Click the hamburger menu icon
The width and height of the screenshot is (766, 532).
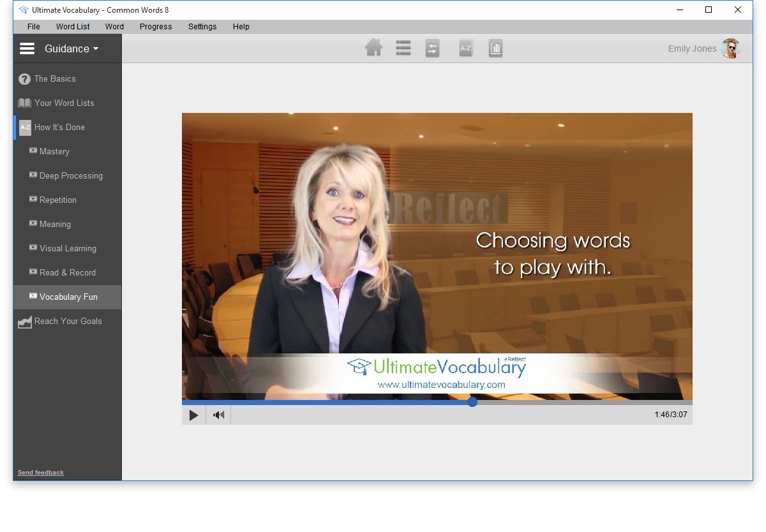(27, 48)
